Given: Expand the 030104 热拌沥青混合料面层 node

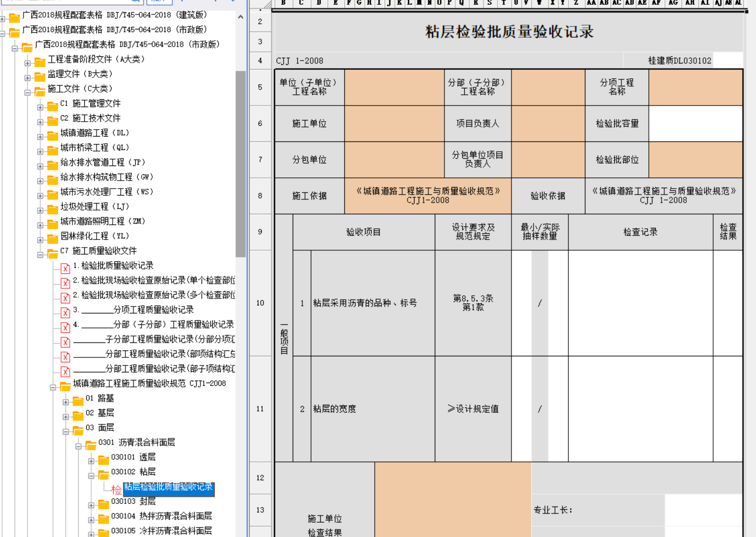Looking at the screenshot, I should tap(91, 520).
